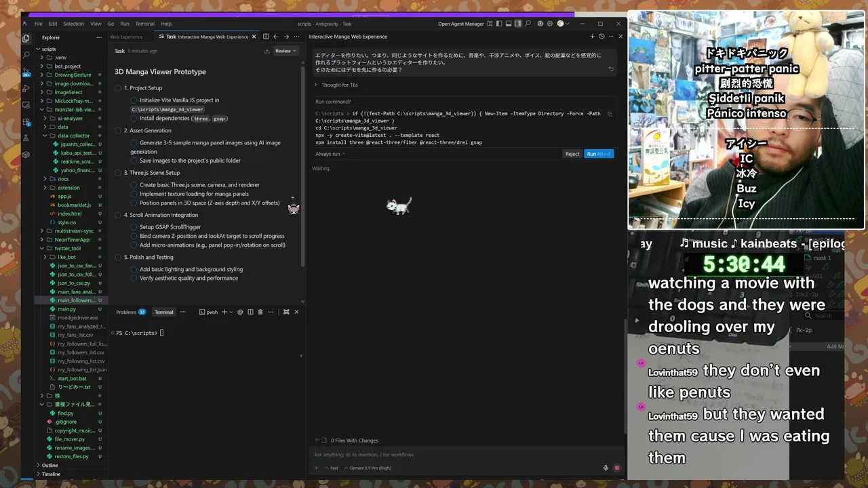Collapse the scripts root folder
This screenshot has height=488, width=868.
(38, 49)
